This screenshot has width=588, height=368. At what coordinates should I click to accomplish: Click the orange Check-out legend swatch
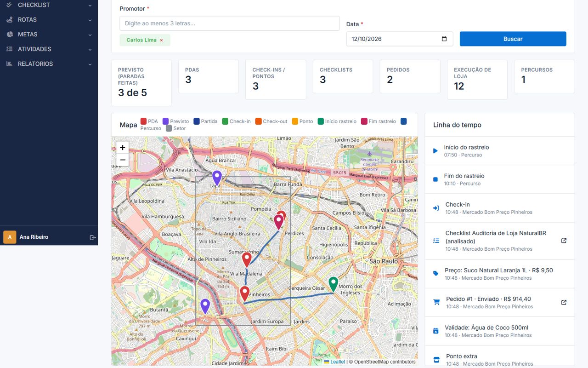point(258,121)
